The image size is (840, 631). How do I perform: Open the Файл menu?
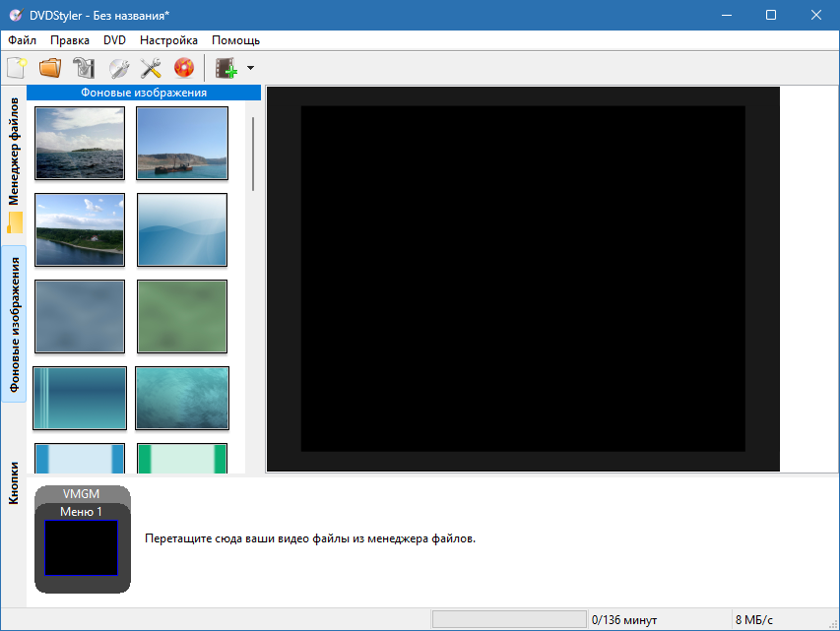(x=22, y=40)
